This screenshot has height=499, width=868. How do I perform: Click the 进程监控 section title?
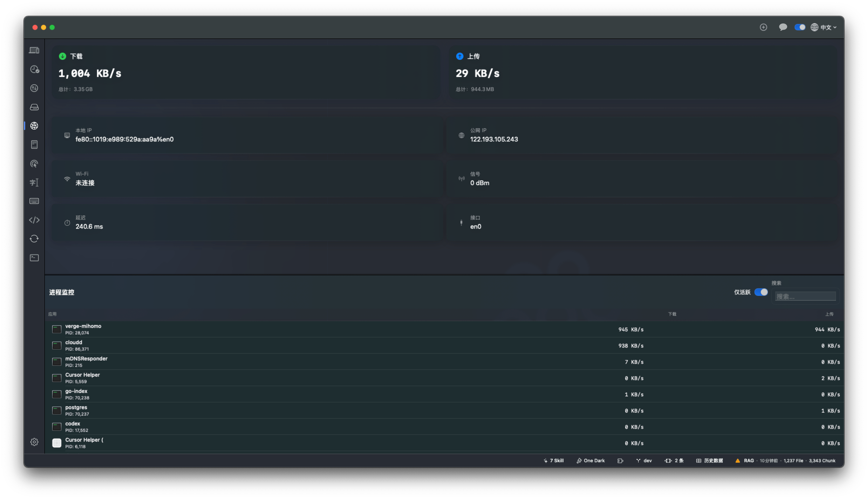click(x=62, y=292)
